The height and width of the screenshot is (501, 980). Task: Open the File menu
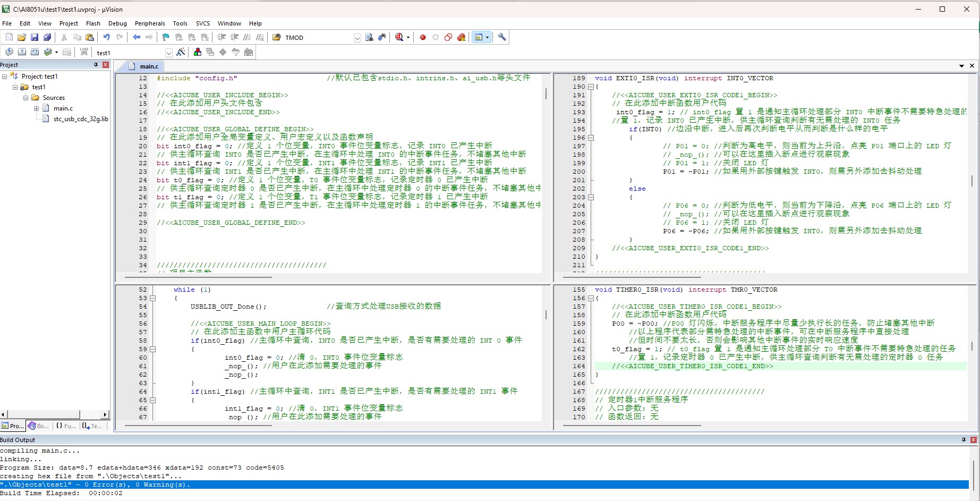7,23
